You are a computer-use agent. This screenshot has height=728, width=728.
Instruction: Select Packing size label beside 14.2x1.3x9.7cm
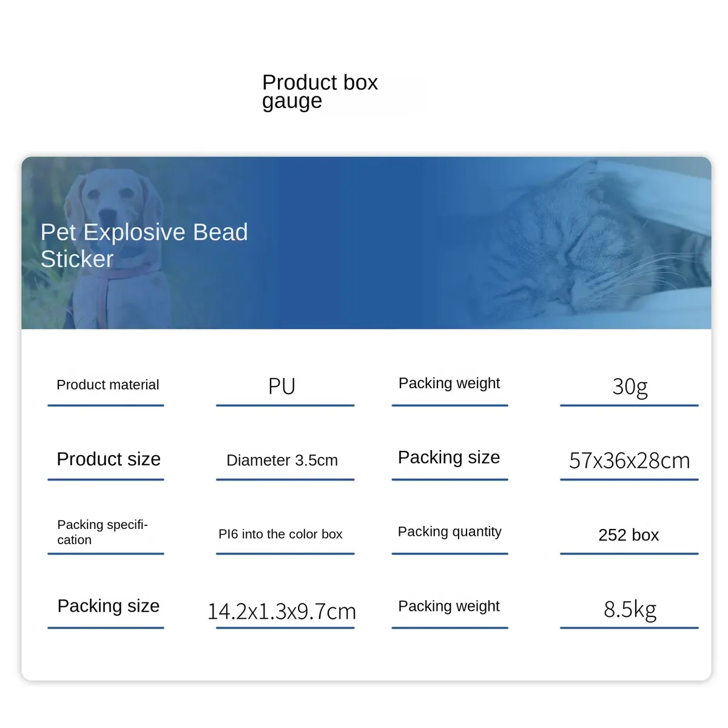[109, 606]
